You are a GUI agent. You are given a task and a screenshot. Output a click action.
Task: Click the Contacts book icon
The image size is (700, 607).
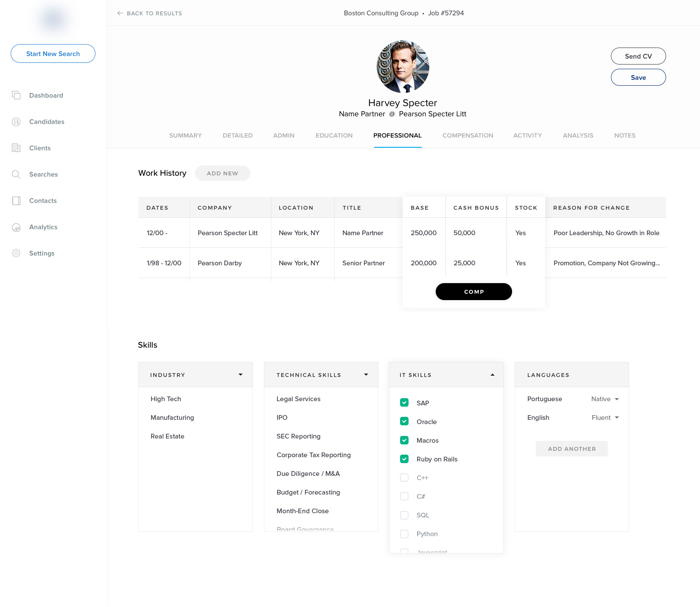[x=16, y=201]
